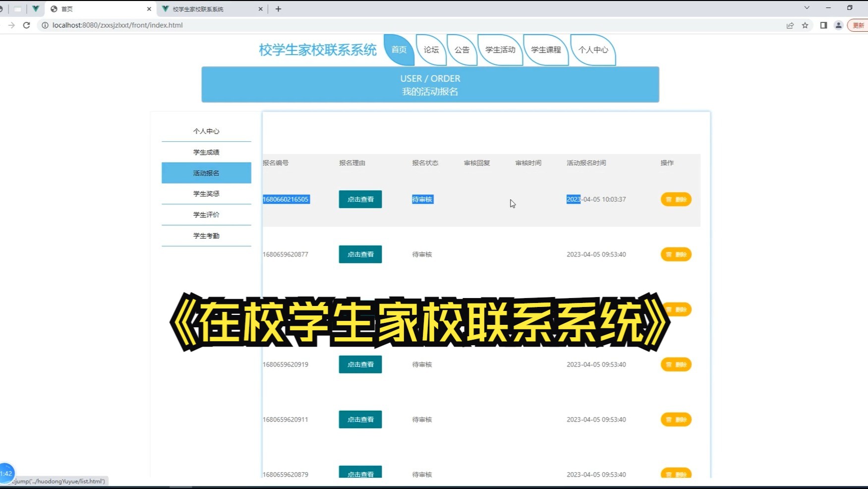Open the 论坛 navigation tab
This screenshot has width=868, height=489.
tap(431, 50)
